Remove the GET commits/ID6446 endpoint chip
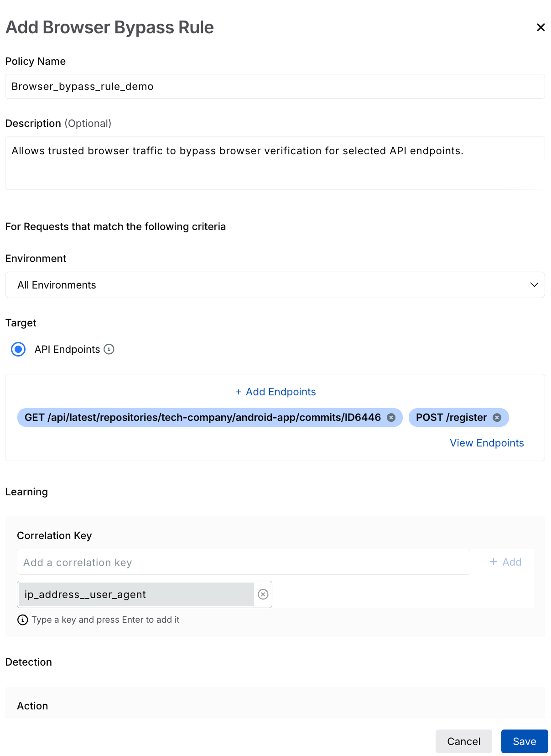The height and width of the screenshot is (756, 551). tap(391, 417)
